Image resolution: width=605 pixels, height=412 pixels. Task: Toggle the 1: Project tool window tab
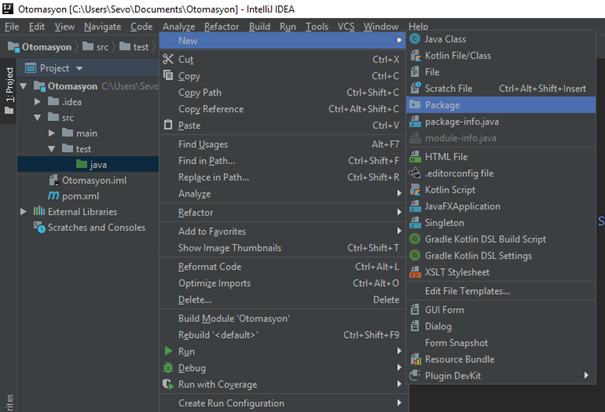8,91
